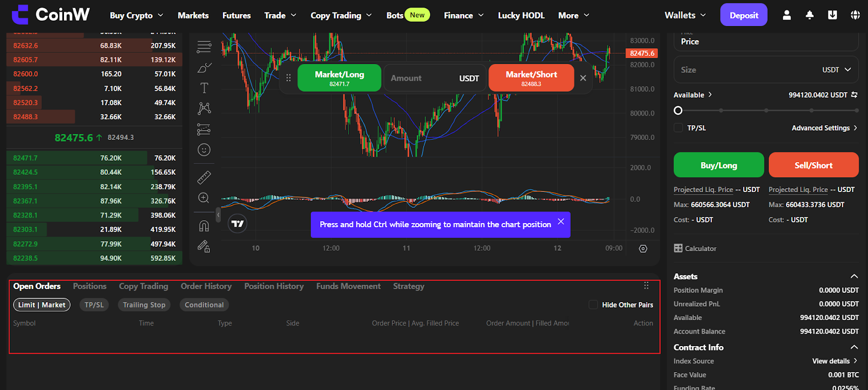This screenshot has width=868, height=390.
Task: Click the Amount USDT input field
Action: (x=435, y=78)
